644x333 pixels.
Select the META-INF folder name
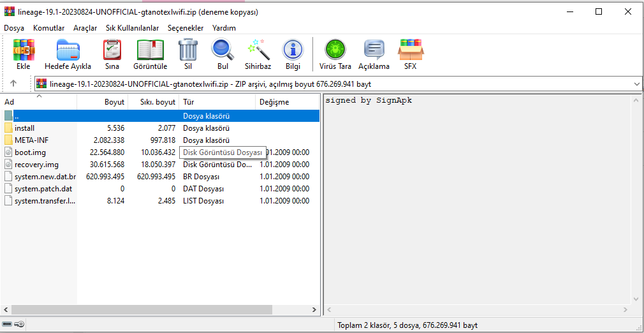(x=31, y=140)
